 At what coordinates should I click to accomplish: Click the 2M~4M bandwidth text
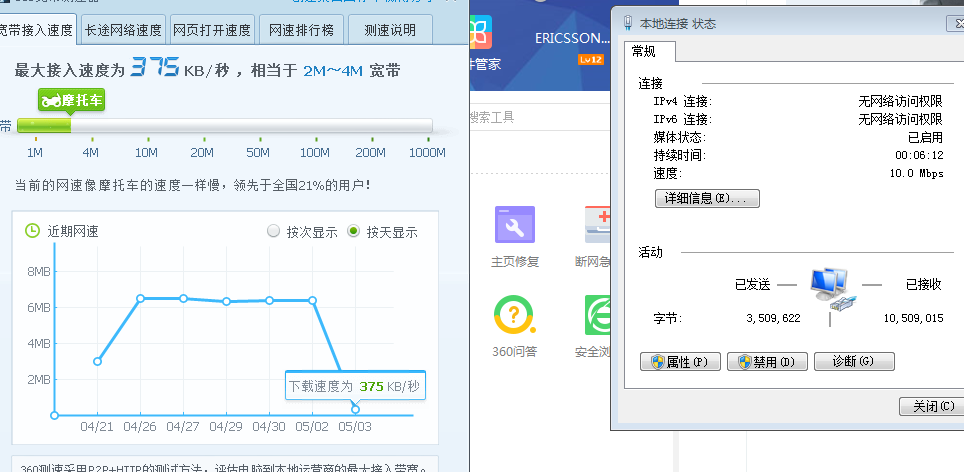pos(333,71)
